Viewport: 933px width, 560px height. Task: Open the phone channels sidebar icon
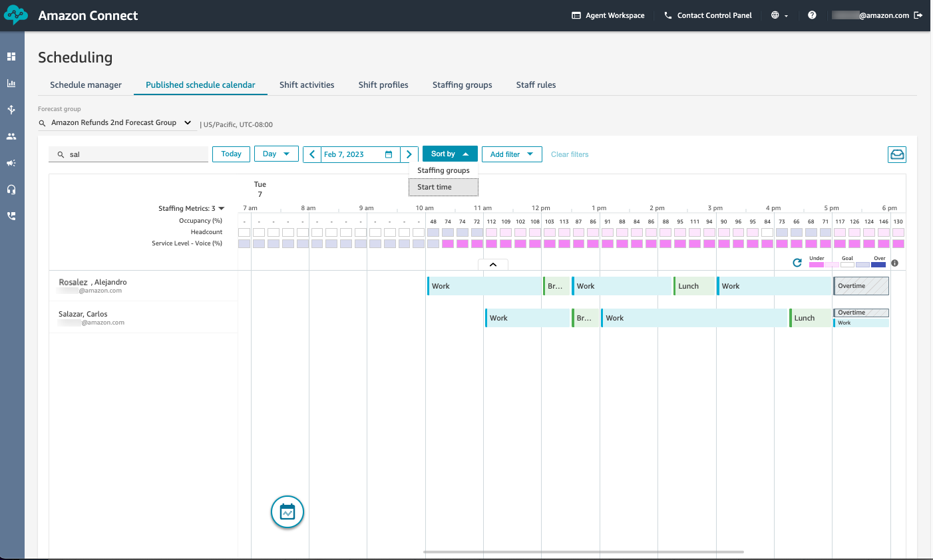[11, 216]
